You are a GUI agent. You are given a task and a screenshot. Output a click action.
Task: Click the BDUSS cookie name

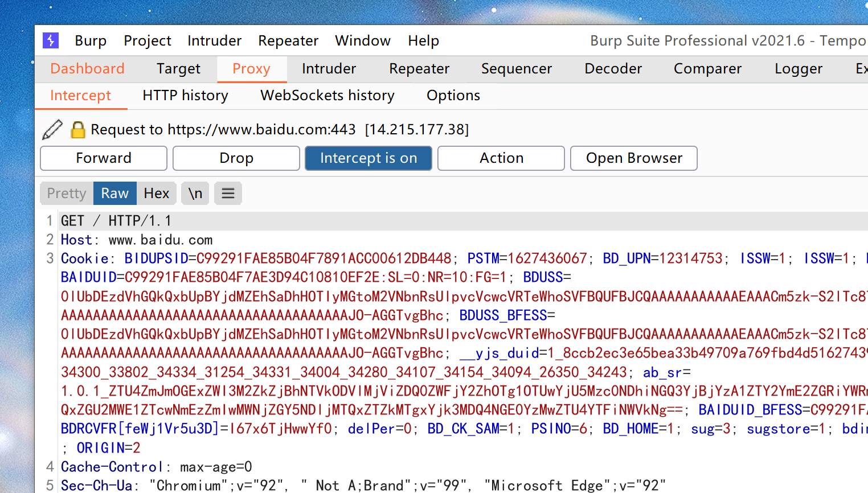(543, 277)
